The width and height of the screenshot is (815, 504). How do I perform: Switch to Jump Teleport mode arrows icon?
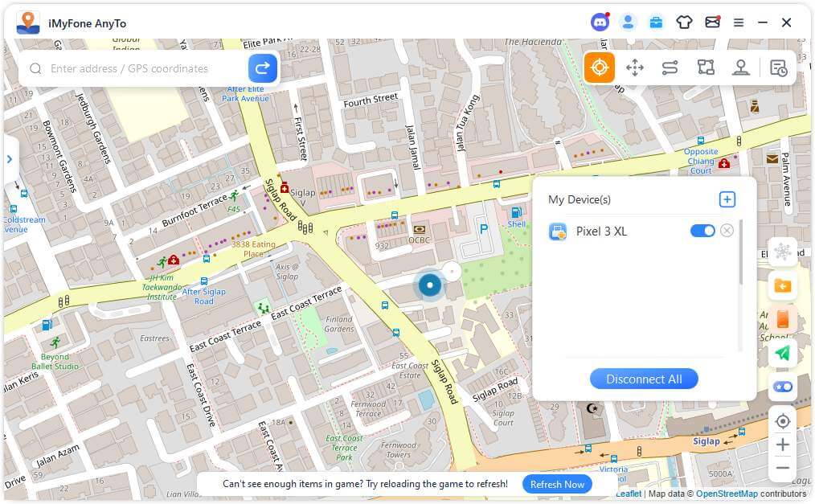pyautogui.click(x=635, y=68)
